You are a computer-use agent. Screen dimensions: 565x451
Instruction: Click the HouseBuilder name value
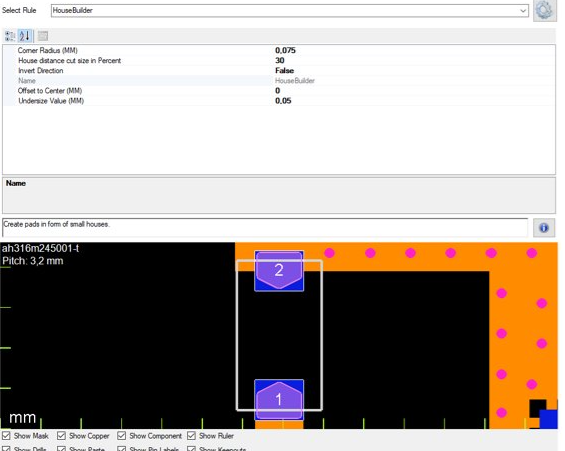[x=295, y=81]
